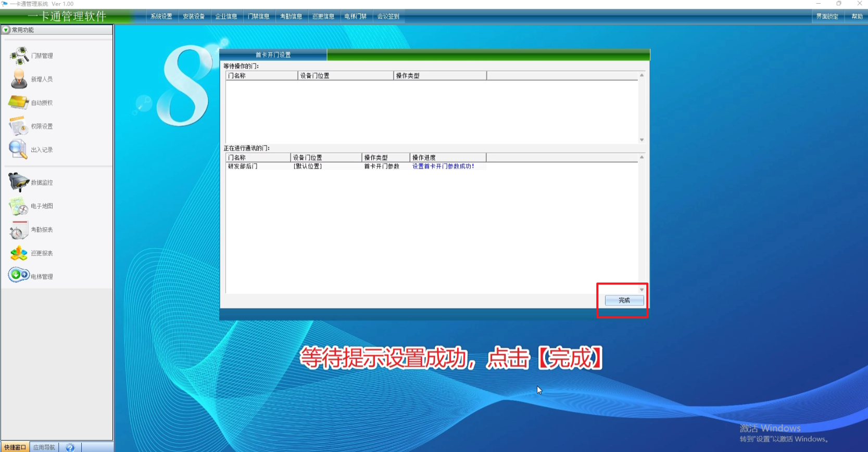
Task: Click 门名称 header in communicating list
Action: (x=258, y=157)
